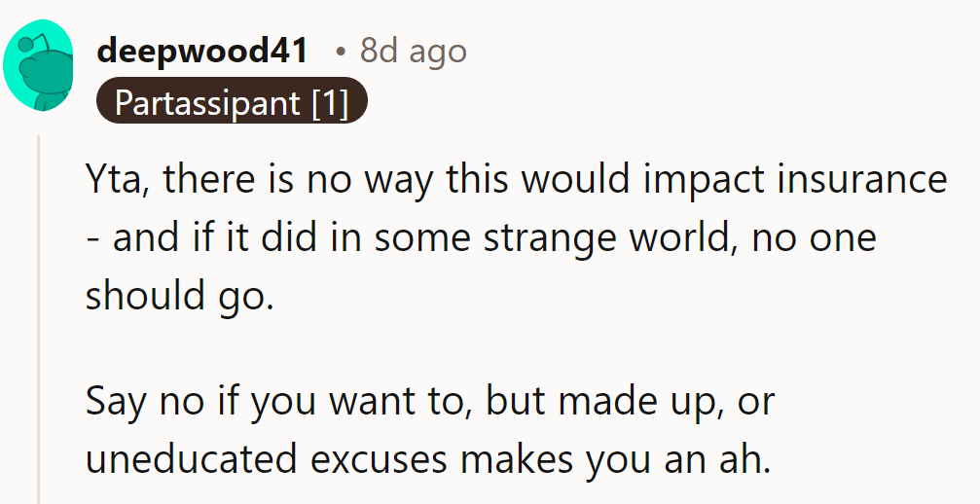Open the deepwood41 username profile link

(x=202, y=52)
